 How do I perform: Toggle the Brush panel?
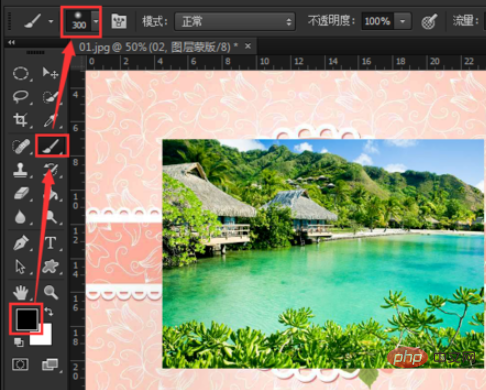[x=119, y=22]
